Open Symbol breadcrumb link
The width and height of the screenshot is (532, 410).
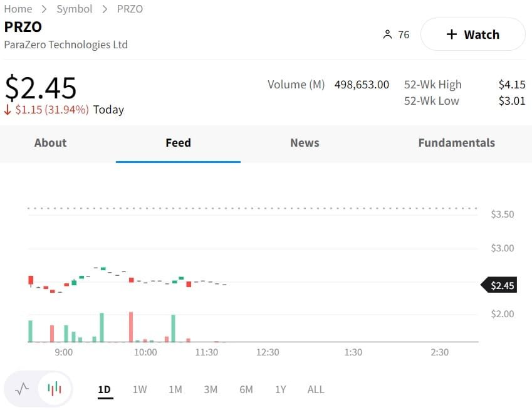[x=74, y=9]
